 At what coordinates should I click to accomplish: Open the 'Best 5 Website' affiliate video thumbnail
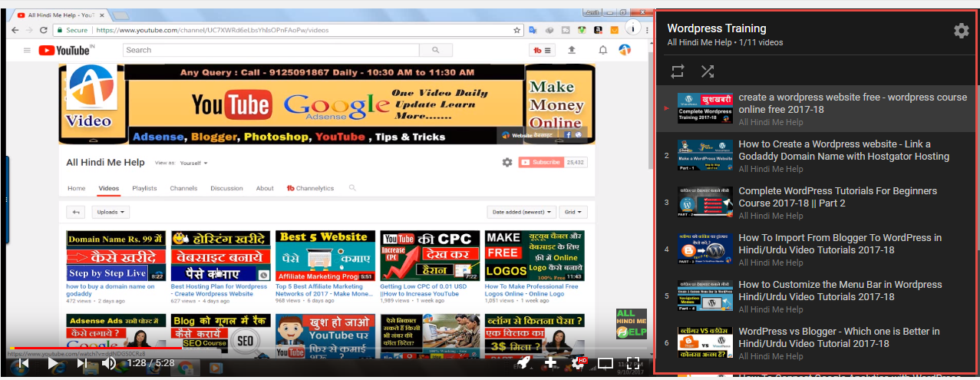[x=325, y=256]
